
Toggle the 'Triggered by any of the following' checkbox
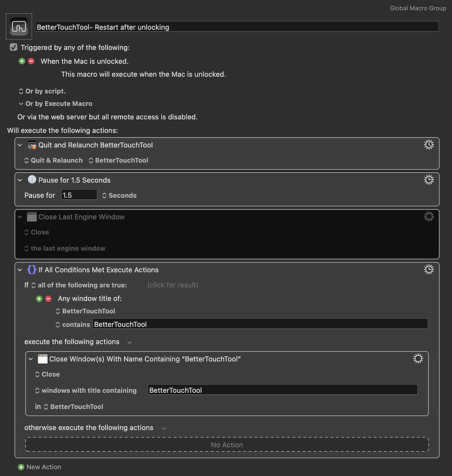coord(14,47)
